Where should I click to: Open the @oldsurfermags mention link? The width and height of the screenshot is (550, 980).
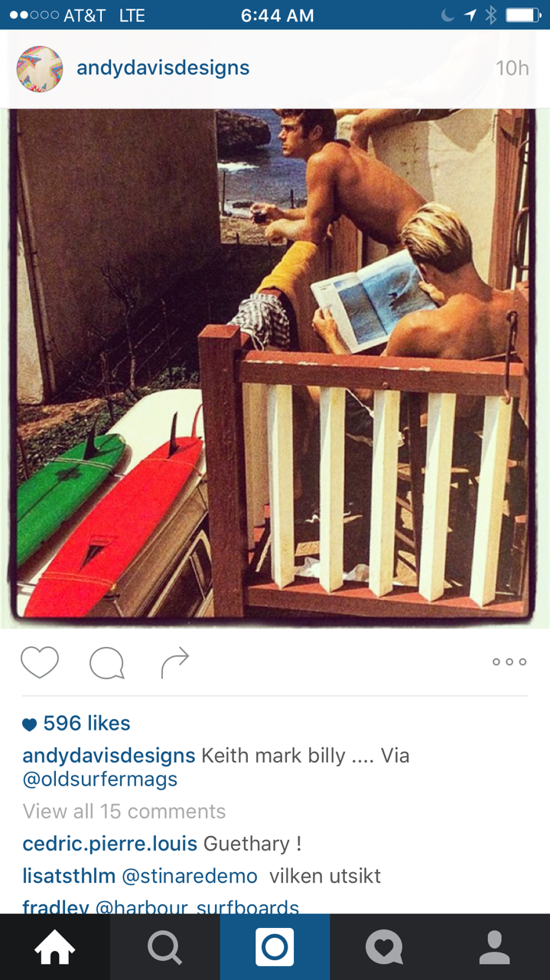click(x=100, y=779)
